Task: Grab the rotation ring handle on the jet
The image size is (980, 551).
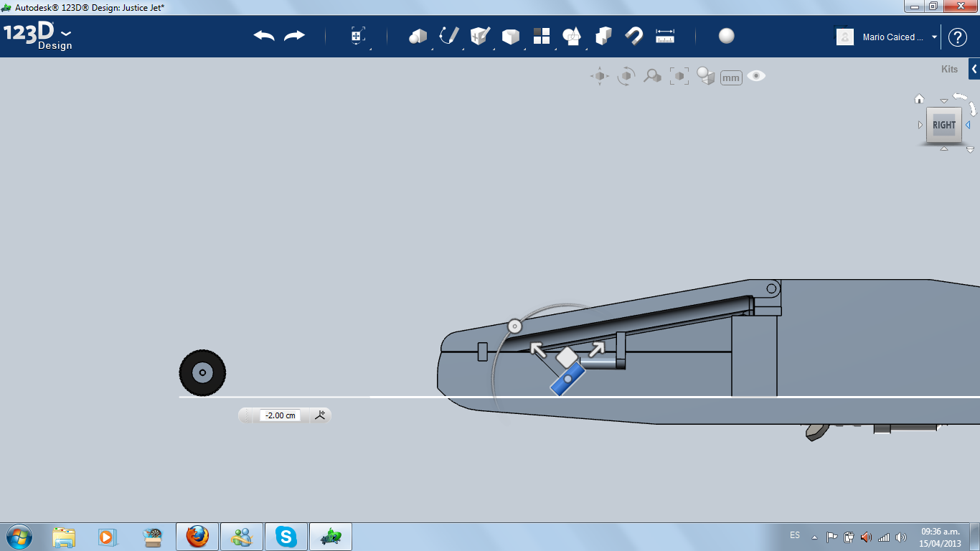Action: [514, 326]
